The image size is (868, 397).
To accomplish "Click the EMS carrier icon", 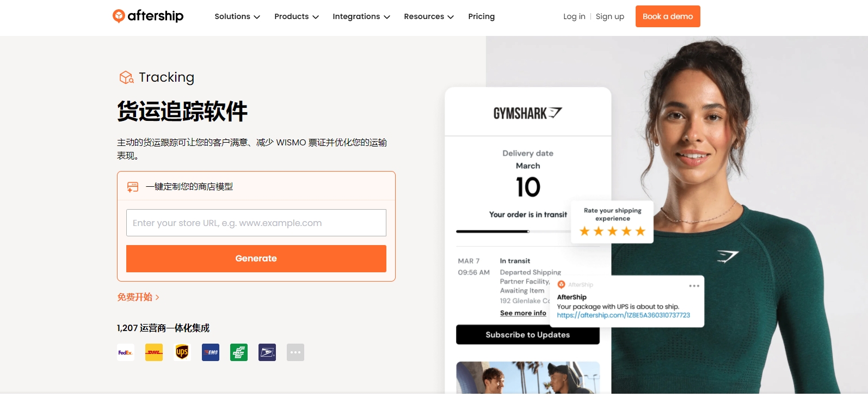I will [x=211, y=352].
